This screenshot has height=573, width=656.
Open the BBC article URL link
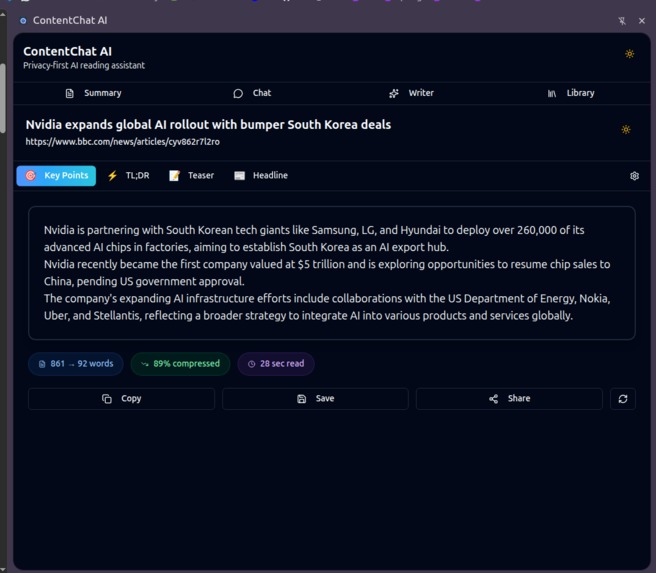[123, 142]
